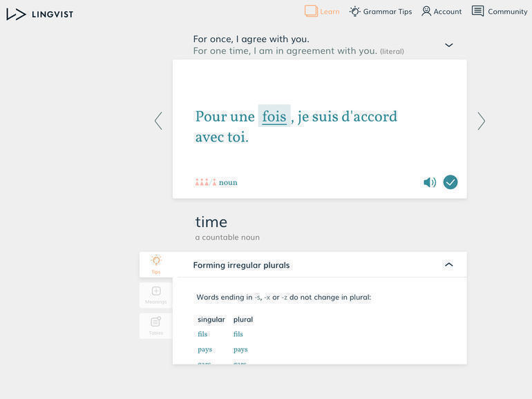Click the Forming irregular plurals heading

click(241, 265)
